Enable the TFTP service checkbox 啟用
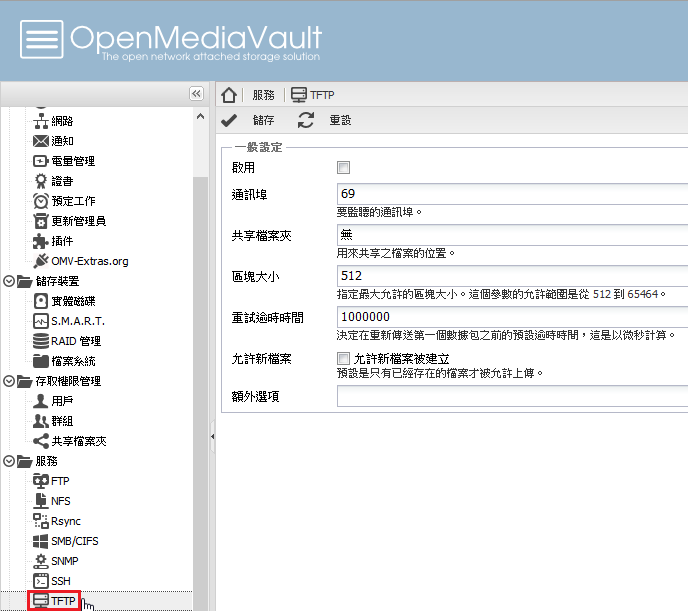Image resolution: width=688 pixels, height=611 pixels. pyautogui.click(x=343, y=168)
